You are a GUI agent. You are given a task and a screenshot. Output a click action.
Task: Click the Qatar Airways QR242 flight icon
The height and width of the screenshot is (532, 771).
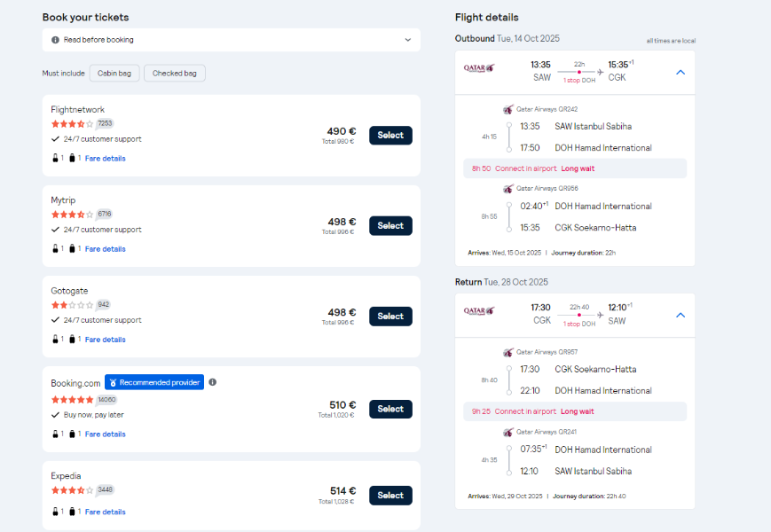(508, 109)
